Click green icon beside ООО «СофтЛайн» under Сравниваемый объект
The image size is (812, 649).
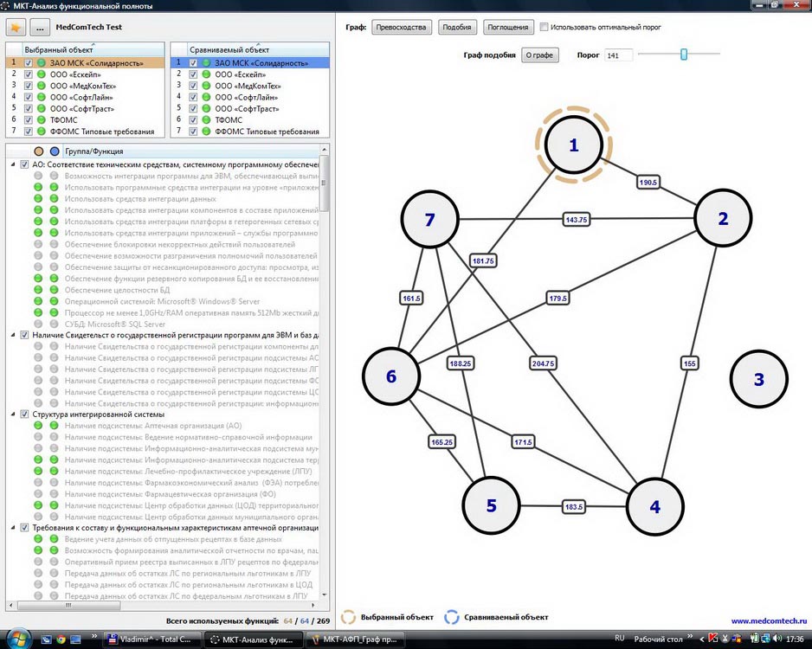click(206, 97)
